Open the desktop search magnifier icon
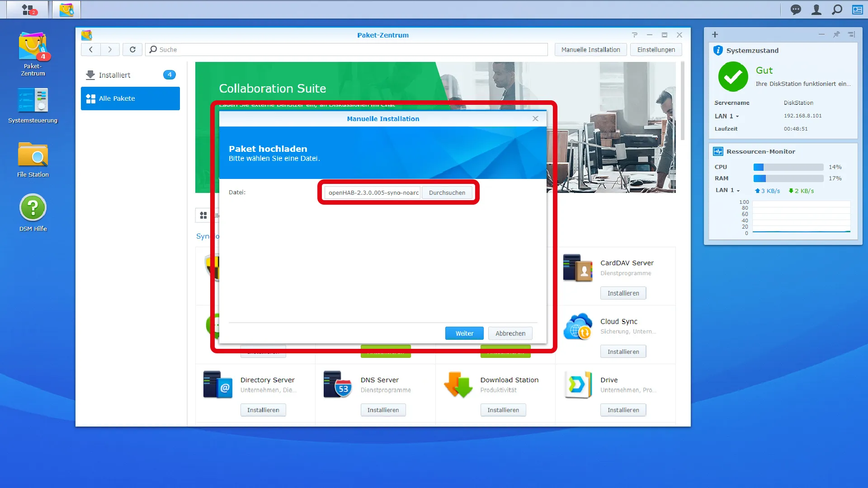Viewport: 868px width, 488px height. point(837,9)
